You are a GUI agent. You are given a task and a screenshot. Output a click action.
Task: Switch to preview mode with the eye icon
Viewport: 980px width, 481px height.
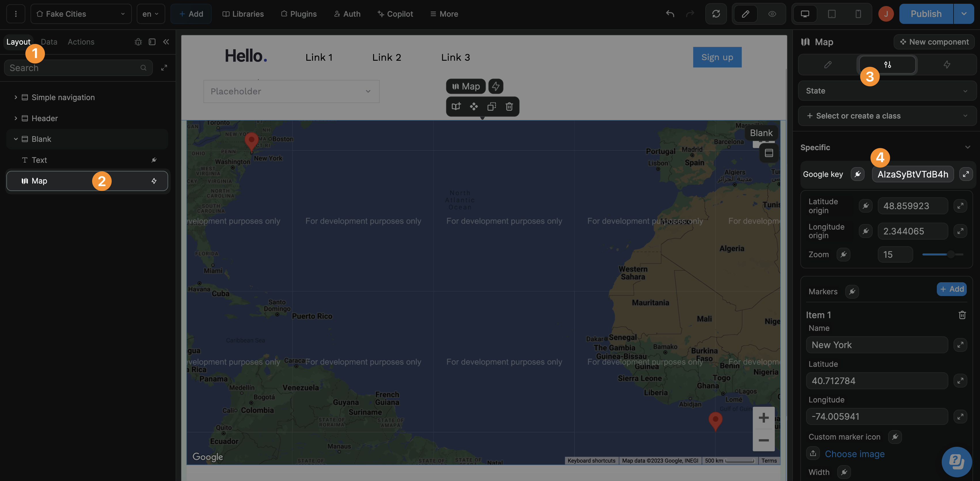click(x=772, y=14)
